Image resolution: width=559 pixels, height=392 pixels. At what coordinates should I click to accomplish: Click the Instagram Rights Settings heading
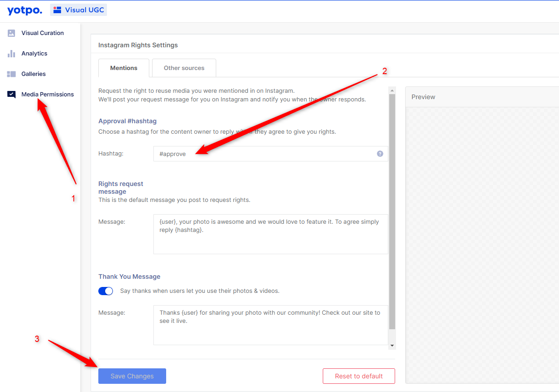point(138,45)
